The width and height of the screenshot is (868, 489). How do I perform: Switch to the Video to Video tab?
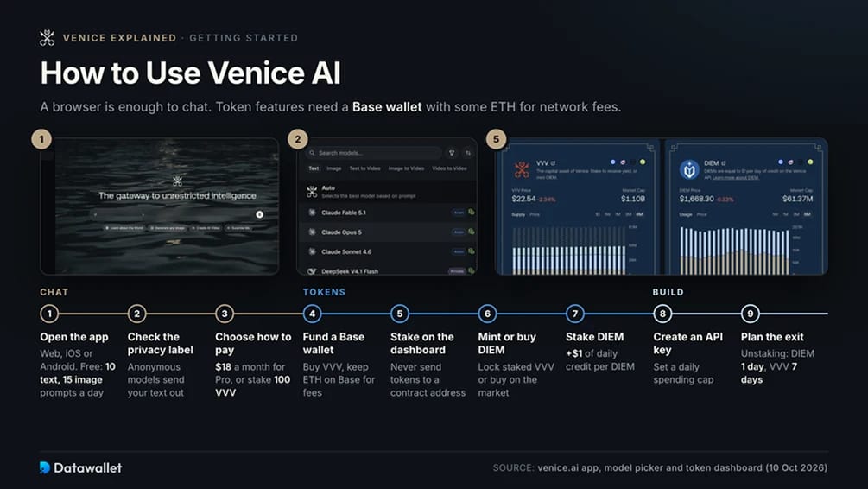tap(449, 168)
